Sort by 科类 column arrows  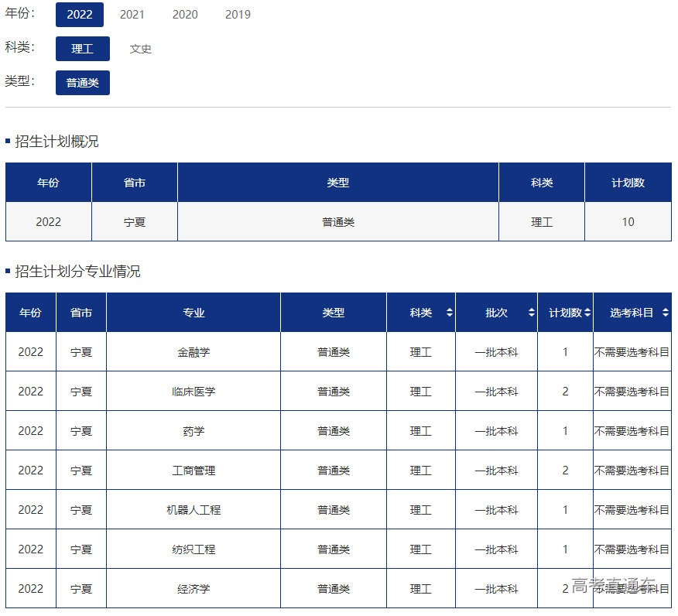[450, 313]
